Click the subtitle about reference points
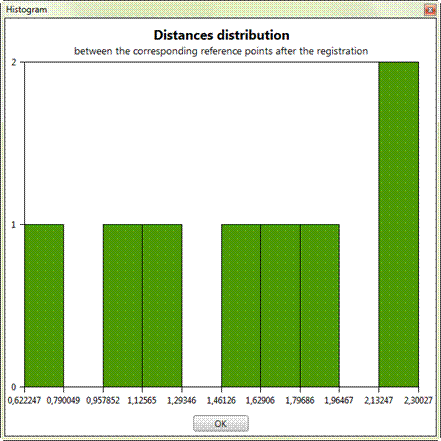 221,51
